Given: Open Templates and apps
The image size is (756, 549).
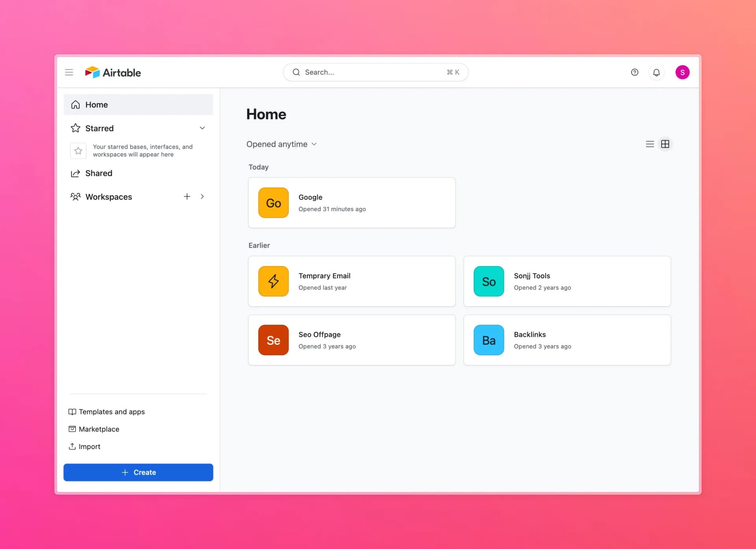Looking at the screenshot, I should (111, 411).
